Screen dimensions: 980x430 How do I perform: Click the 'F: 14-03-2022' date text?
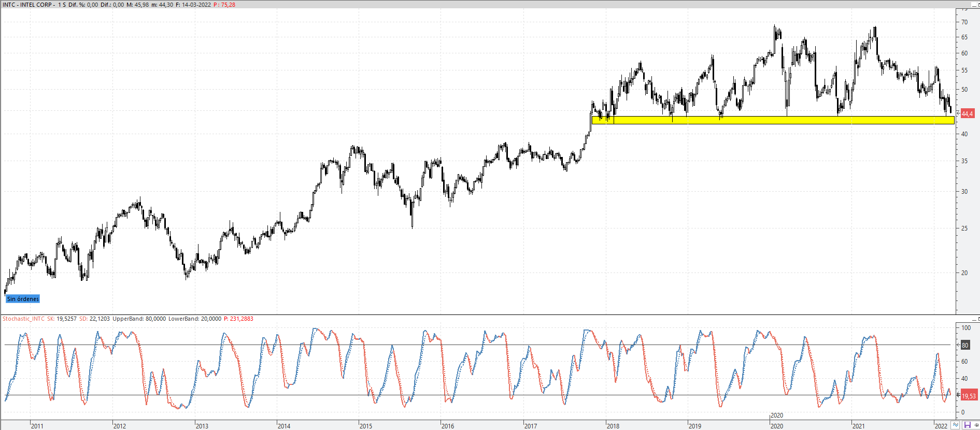coord(193,5)
